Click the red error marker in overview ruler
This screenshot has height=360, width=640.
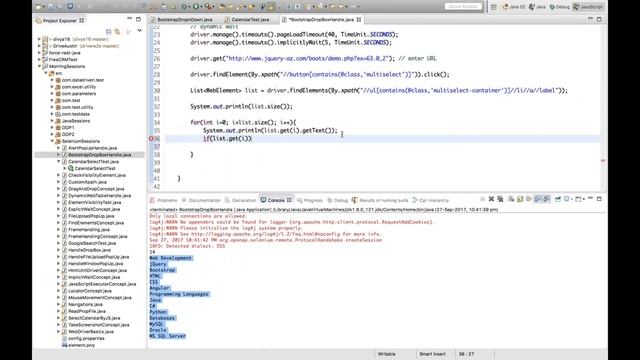603,161
